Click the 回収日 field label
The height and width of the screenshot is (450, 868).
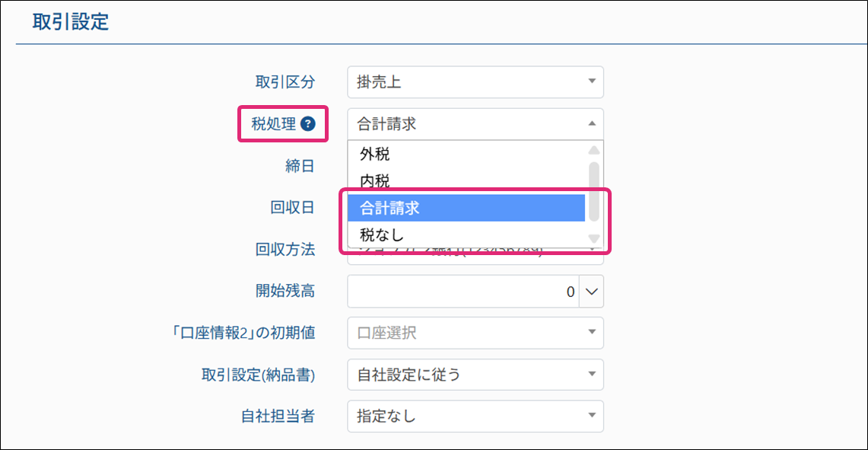(x=293, y=207)
